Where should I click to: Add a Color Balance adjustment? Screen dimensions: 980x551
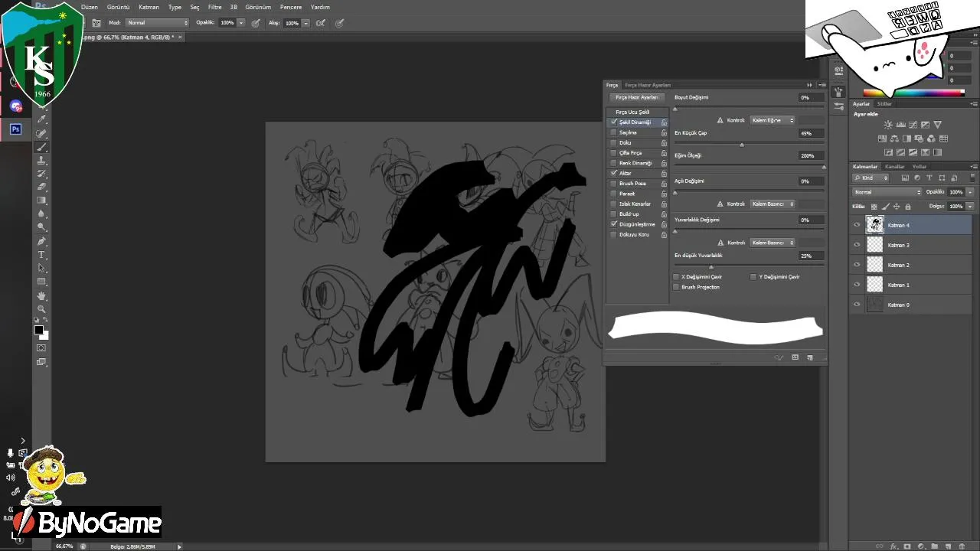[x=894, y=139]
